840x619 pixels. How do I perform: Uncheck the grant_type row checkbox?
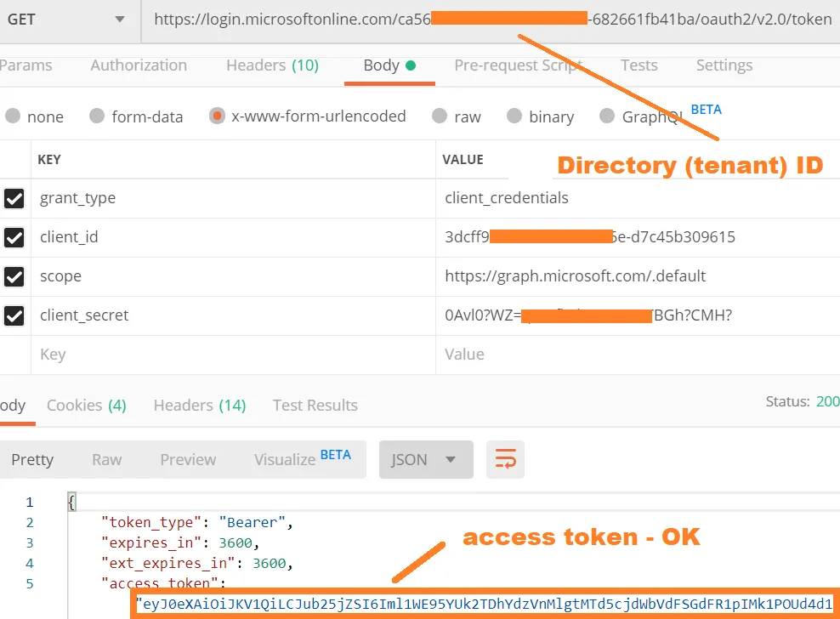click(x=14, y=198)
